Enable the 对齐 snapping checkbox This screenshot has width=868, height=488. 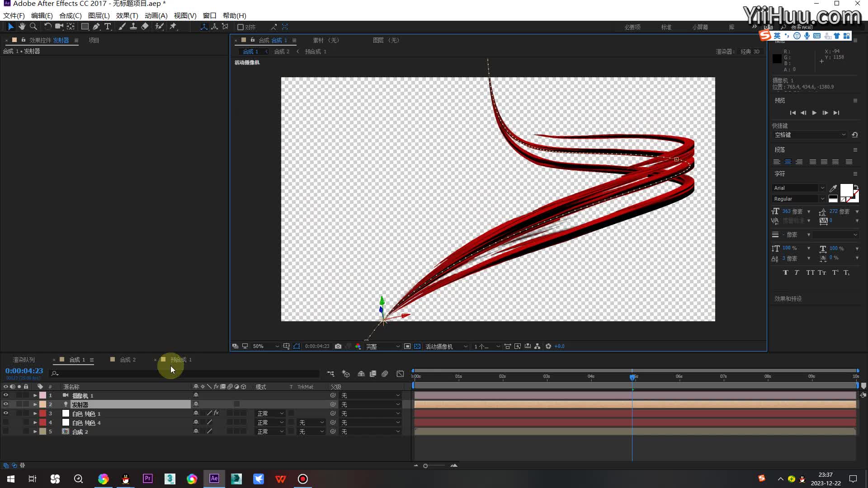pos(241,27)
